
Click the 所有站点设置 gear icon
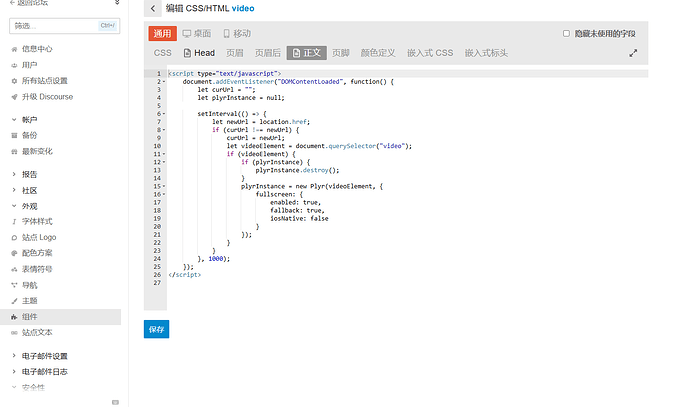[14, 81]
